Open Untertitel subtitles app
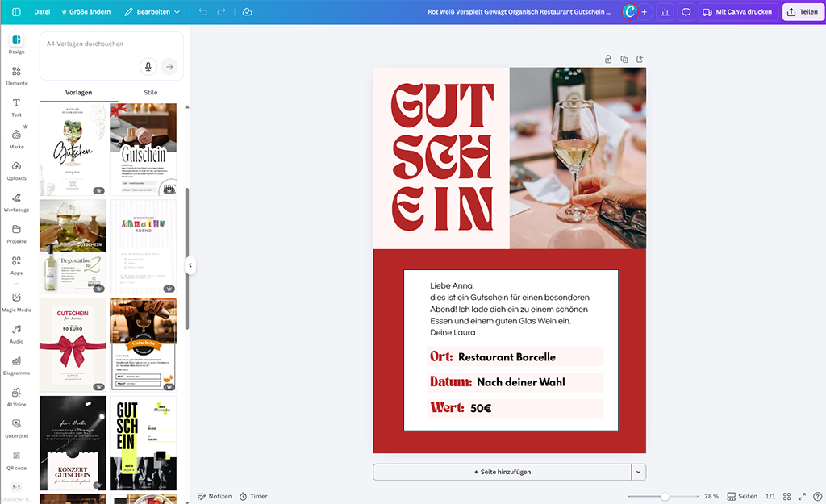Viewport: 826px width, 504px height. [16, 429]
